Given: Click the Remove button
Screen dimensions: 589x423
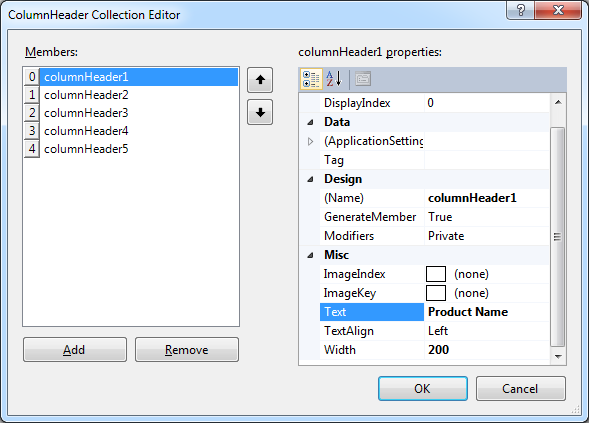Looking at the screenshot, I should point(187,350).
